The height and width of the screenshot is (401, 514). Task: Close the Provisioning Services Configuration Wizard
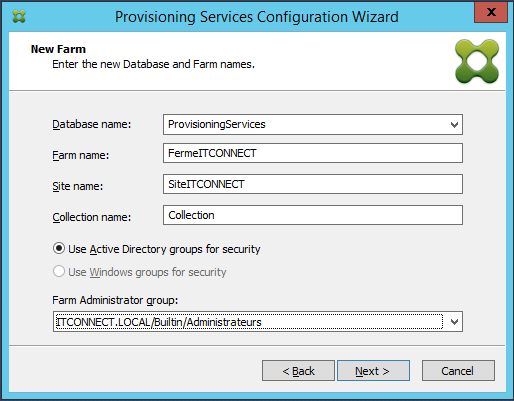point(491,13)
